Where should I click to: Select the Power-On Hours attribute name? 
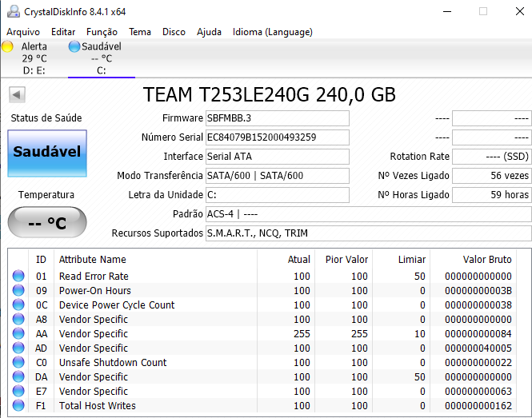click(95, 291)
